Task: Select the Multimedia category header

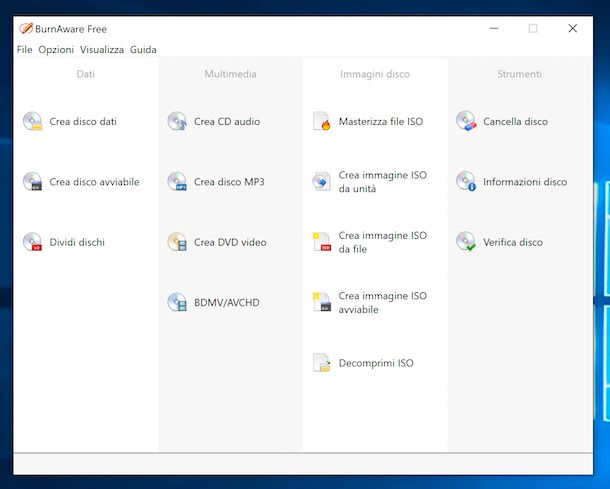Action: [x=230, y=74]
